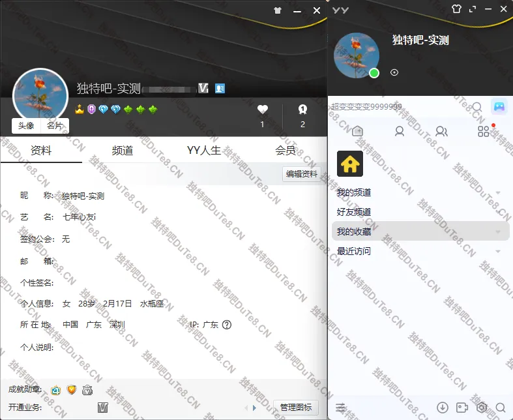513x420 pixels.
Task: Open the settings hexagon icon in bottom bar
Action: [482, 408]
